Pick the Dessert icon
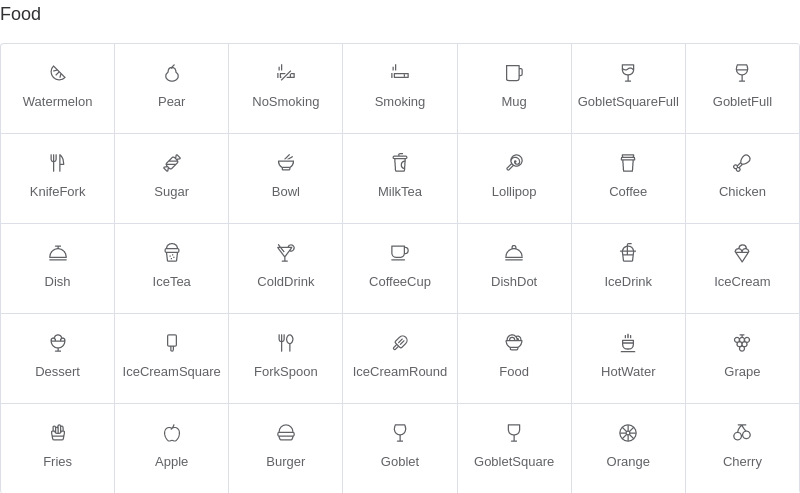 pos(58,343)
